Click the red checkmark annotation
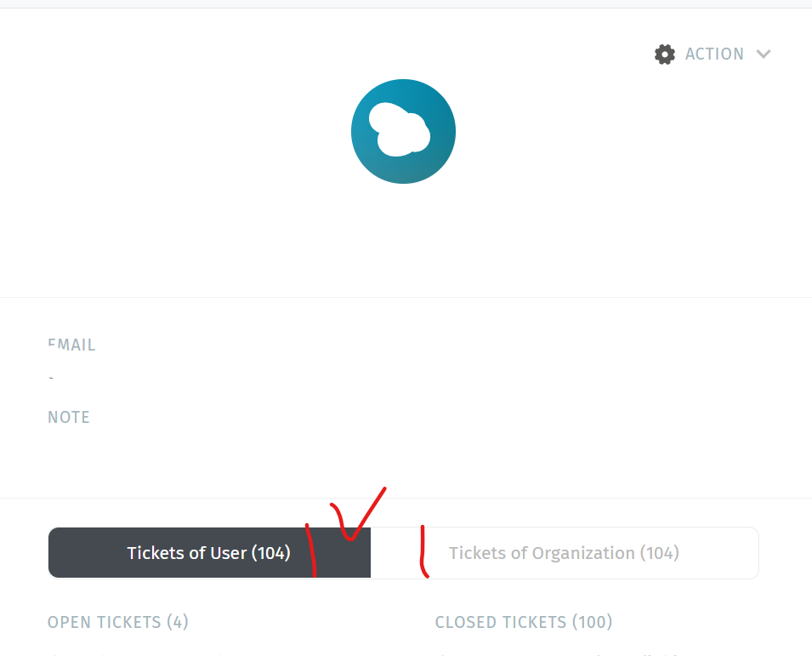 pyautogui.click(x=358, y=514)
